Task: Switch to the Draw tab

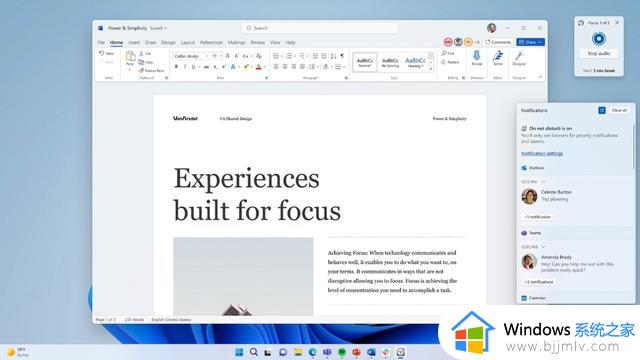Action: (151, 42)
